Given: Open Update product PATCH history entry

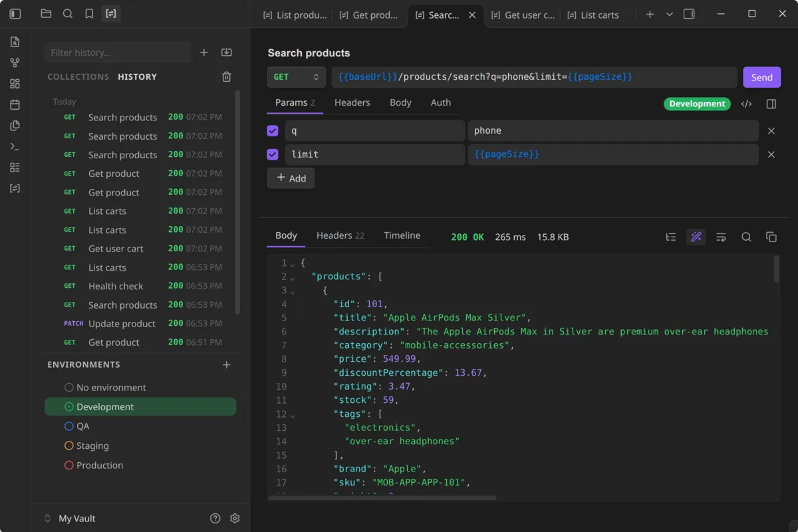Looking at the screenshot, I should tap(140, 324).
